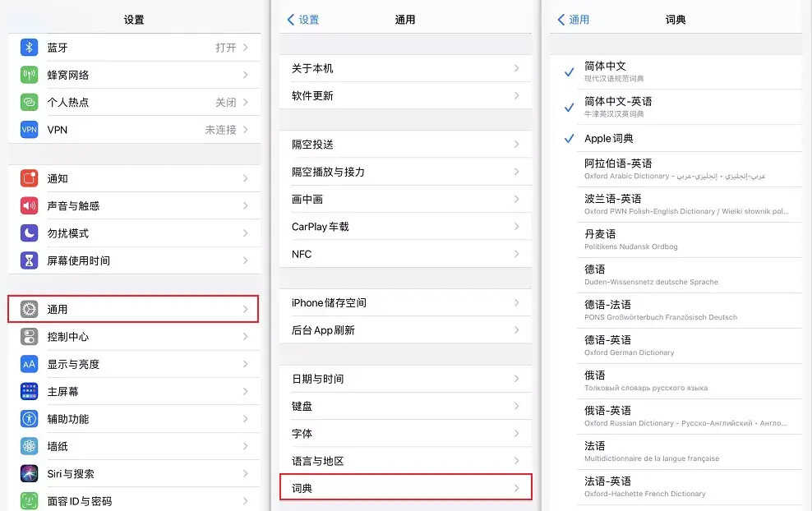Open iPhone储存空间 via its chevron
Viewport: 812px width, 511px height.
click(516, 303)
